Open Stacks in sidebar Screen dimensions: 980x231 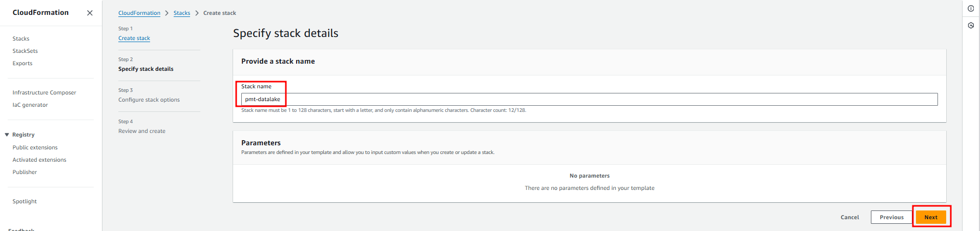click(x=21, y=38)
